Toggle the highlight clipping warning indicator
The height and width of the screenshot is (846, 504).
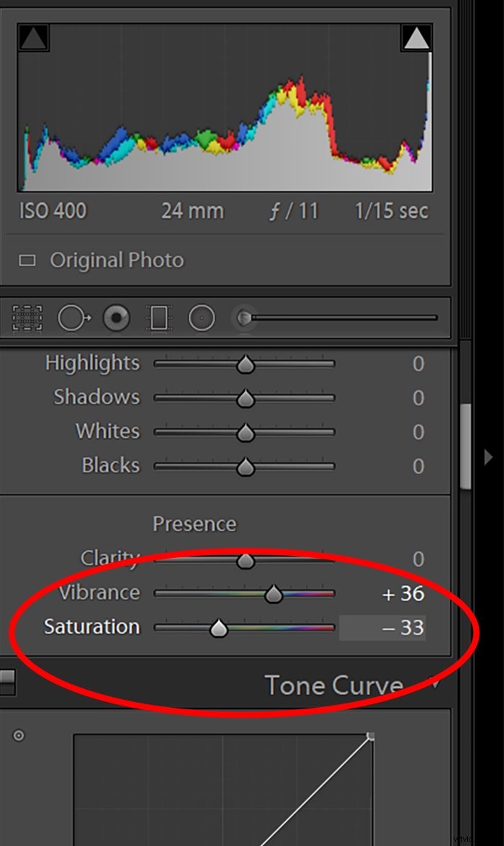(416, 38)
